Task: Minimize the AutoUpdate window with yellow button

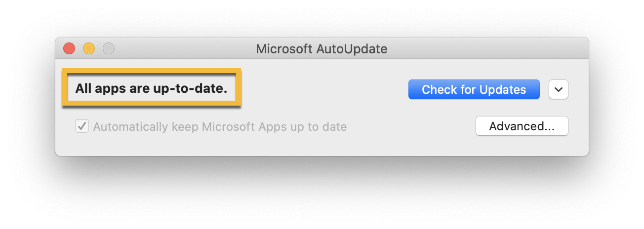Action: (89, 48)
